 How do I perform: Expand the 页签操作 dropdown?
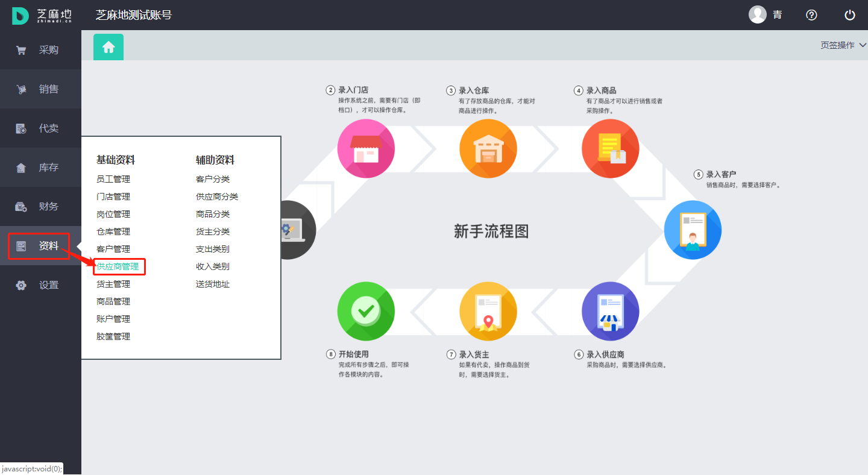[843, 45]
